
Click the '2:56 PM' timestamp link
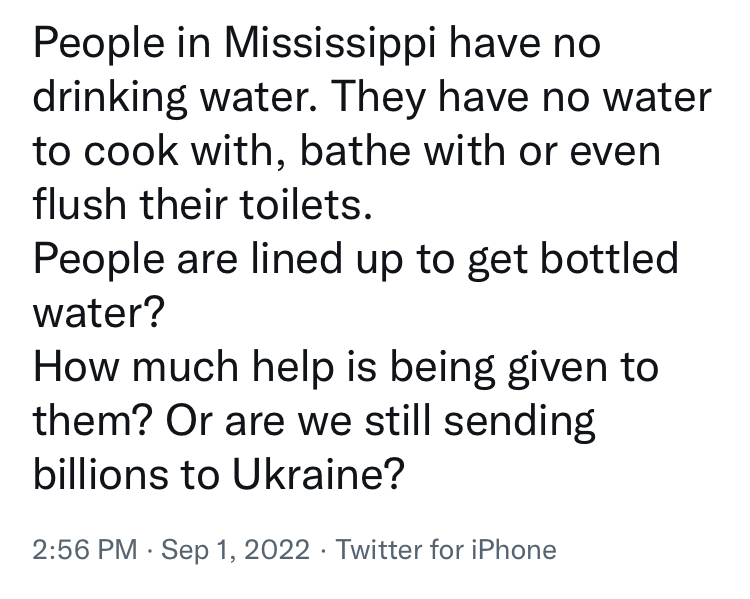(x=85, y=549)
